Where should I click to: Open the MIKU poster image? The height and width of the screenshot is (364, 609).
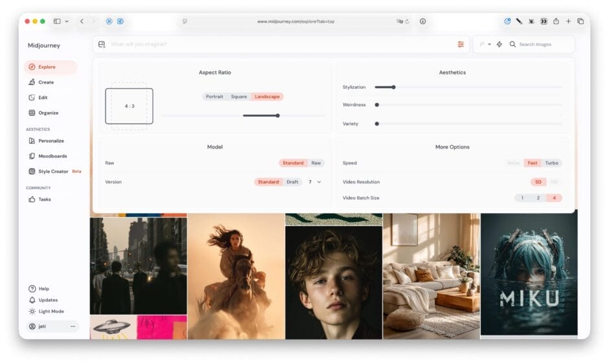[529, 274]
